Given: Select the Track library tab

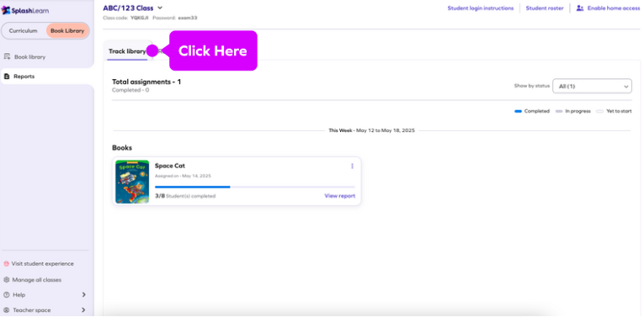Looking at the screenshot, I should click(127, 51).
